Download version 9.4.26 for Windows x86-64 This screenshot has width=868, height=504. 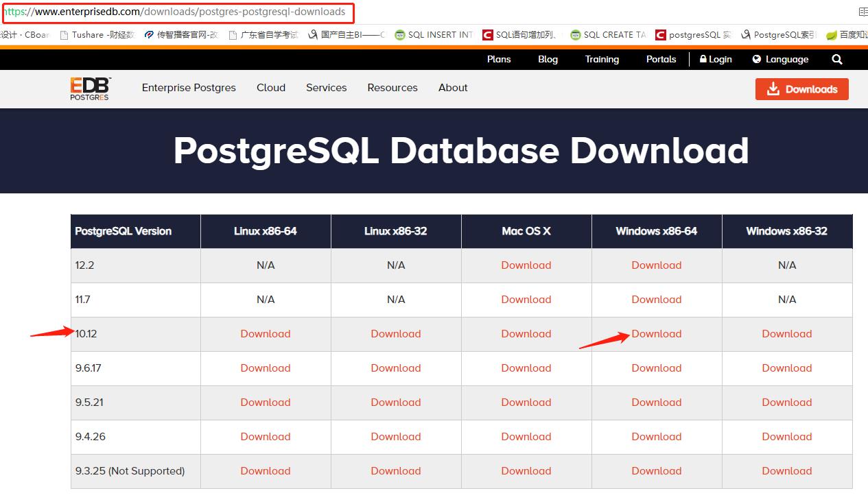657,437
